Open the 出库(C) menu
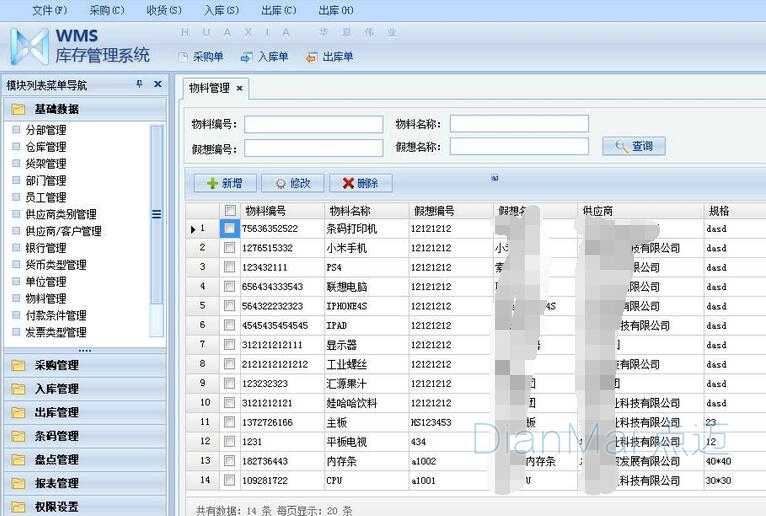This screenshot has width=766, height=516. [279, 10]
